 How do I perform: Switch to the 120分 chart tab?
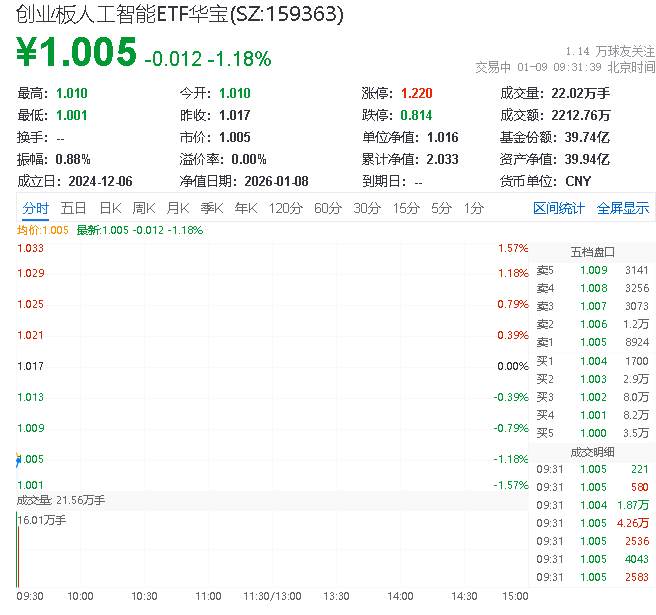(285, 208)
